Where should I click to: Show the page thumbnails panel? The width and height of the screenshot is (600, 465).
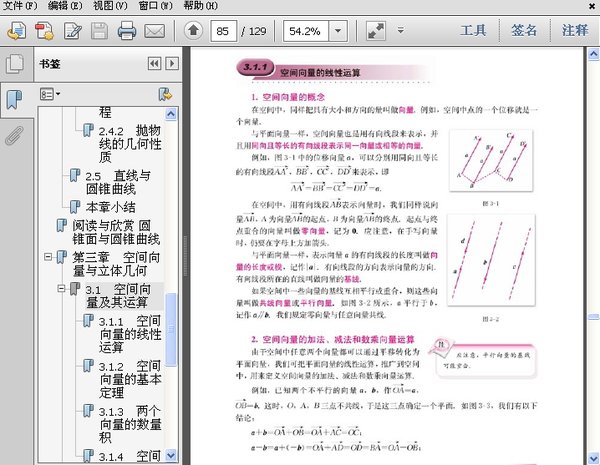click(x=14, y=65)
